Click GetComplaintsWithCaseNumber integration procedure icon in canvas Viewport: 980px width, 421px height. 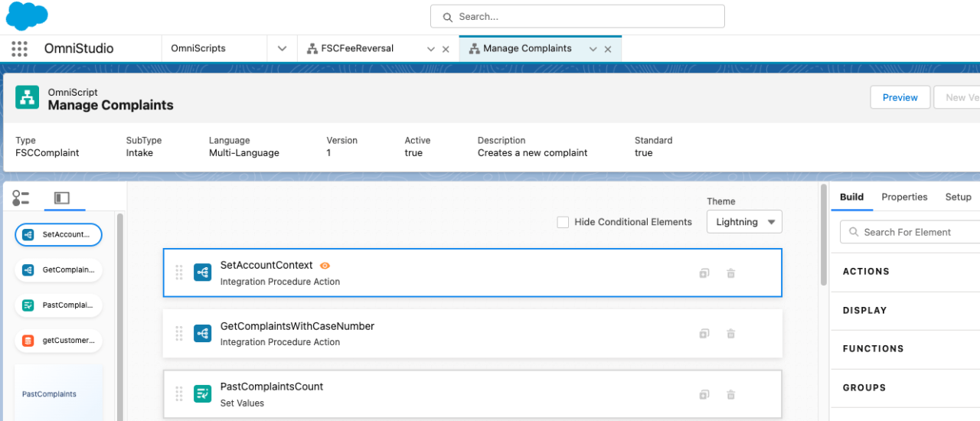[203, 333]
